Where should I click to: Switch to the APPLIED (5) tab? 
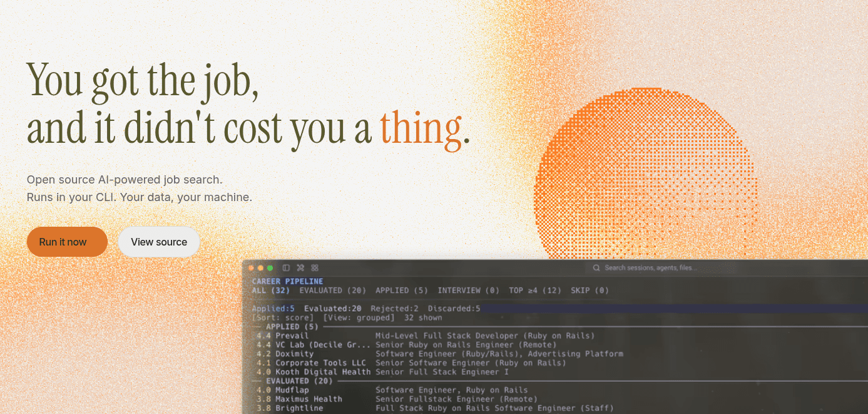pos(402,290)
